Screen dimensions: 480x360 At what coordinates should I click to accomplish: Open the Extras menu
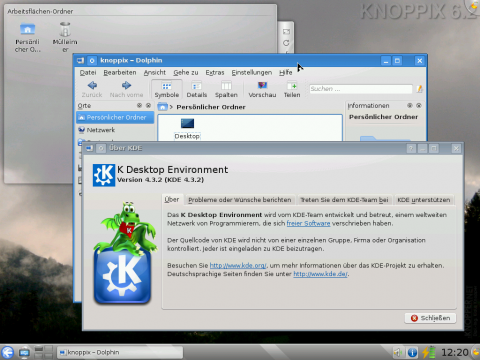tap(215, 72)
